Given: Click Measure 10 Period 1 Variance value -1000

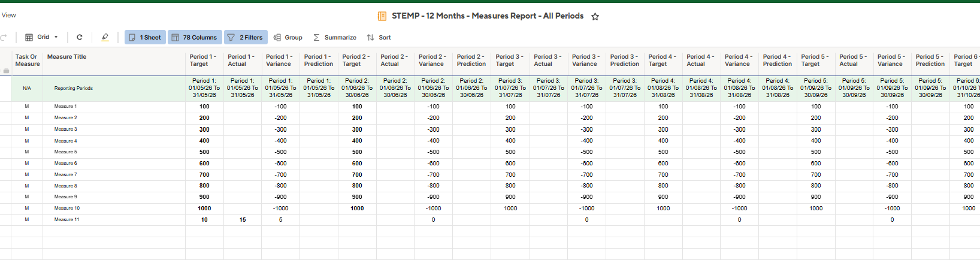Looking at the screenshot, I should click(280, 208).
